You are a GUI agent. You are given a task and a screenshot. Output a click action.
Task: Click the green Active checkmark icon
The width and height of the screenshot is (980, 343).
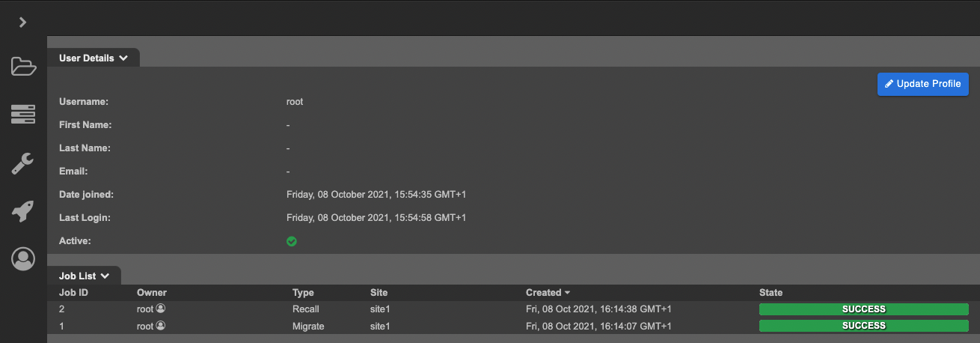pos(292,241)
